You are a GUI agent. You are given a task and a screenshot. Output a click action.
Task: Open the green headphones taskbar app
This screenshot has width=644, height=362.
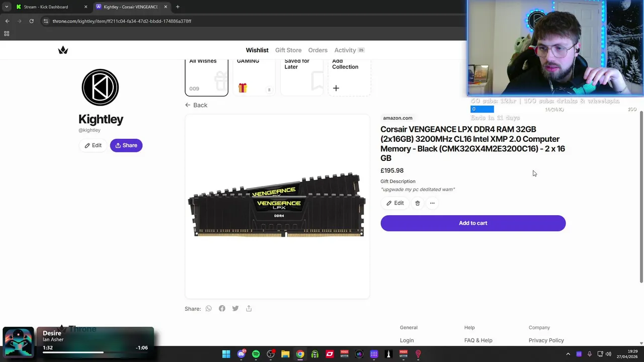315,354
